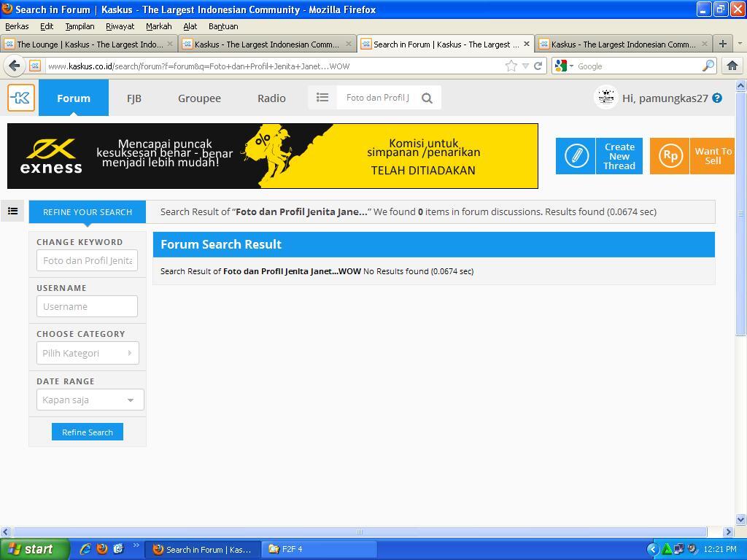Click the Refine Search button
The height and width of the screenshot is (560, 747).
(88, 432)
